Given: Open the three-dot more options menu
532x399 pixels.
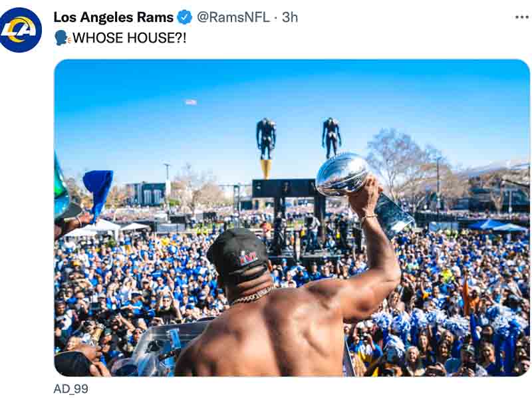Looking at the screenshot, I should tap(523, 17).
